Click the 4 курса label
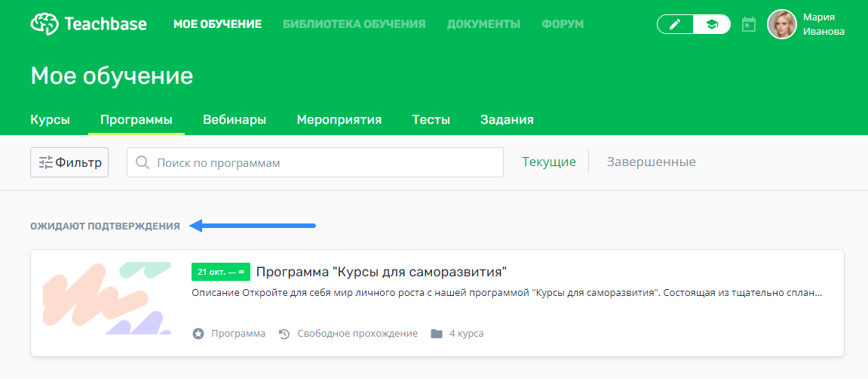This screenshot has width=868, height=379. coord(467,334)
